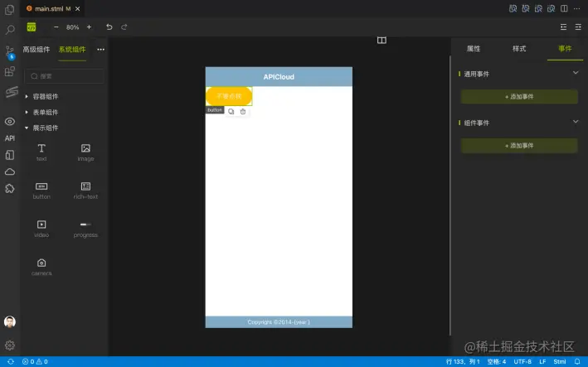
Task: Click the APICloud header in preview
Action: point(279,77)
